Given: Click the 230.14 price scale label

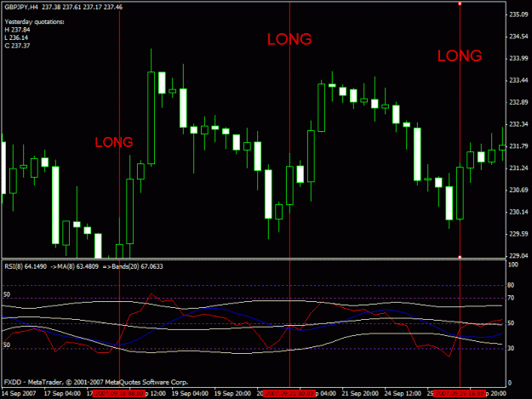Looking at the screenshot, I should [x=518, y=212].
